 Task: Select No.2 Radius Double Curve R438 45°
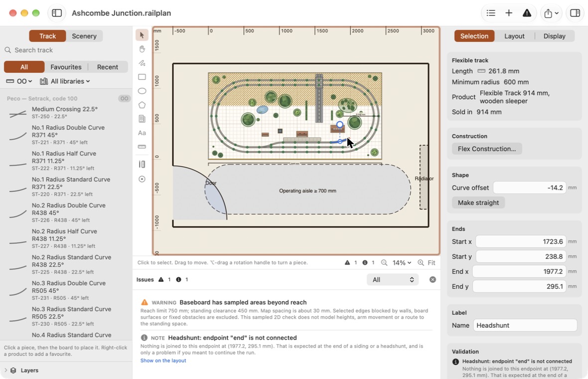click(66, 212)
